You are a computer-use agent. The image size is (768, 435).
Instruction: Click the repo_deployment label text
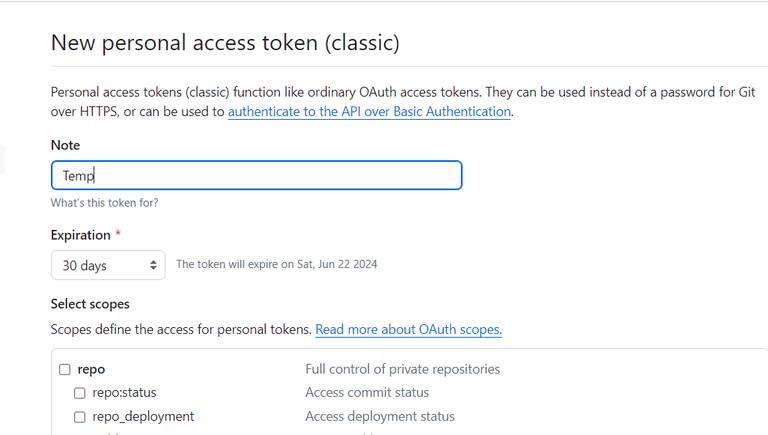click(x=143, y=417)
